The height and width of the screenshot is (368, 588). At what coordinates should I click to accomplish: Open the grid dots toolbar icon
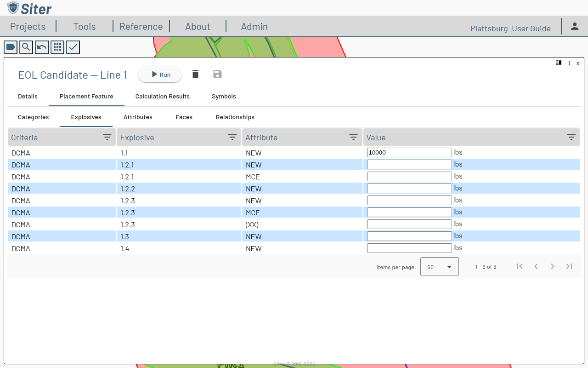point(57,47)
